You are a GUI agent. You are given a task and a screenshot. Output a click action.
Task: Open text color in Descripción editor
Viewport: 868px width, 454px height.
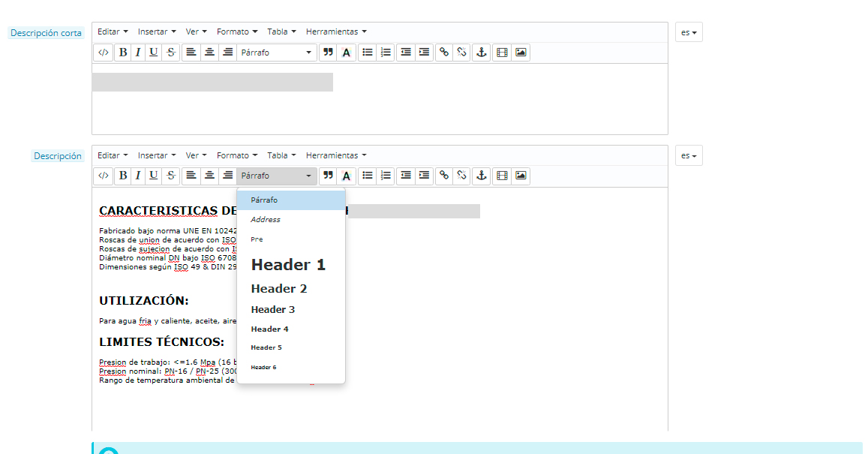(346, 176)
